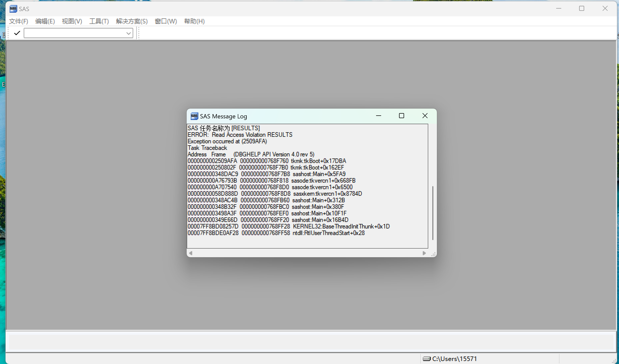Click the checkmark submit icon in toolbar
The height and width of the screenshot is (364, 619).
[17, 33]
